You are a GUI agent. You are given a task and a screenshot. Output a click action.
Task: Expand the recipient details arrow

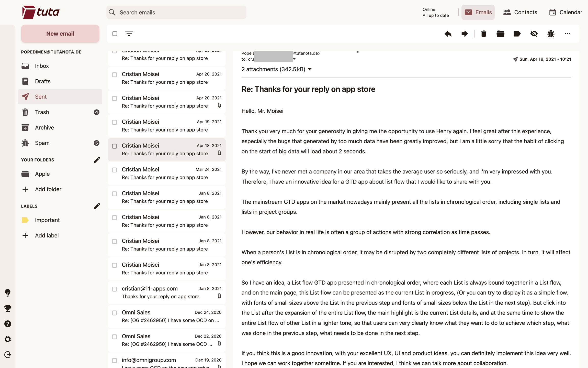pos(295,59)
